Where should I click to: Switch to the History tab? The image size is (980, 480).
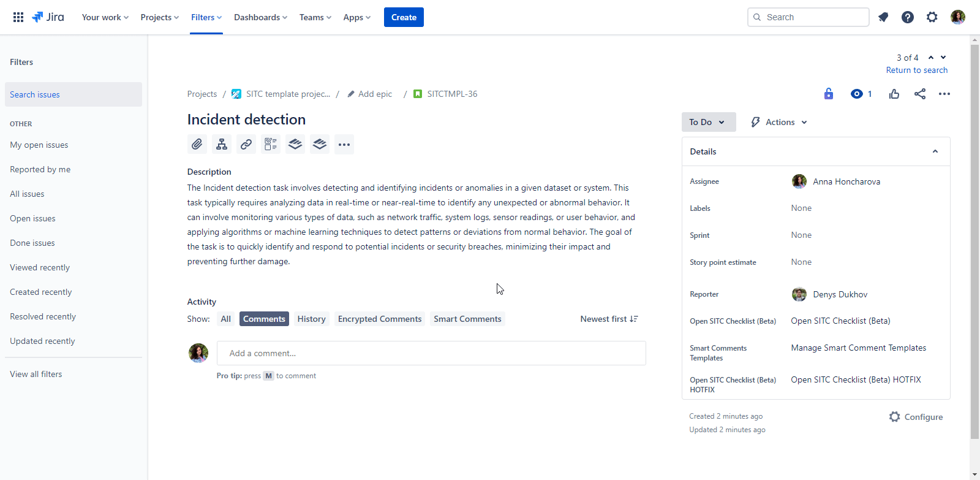coord(311,319)
